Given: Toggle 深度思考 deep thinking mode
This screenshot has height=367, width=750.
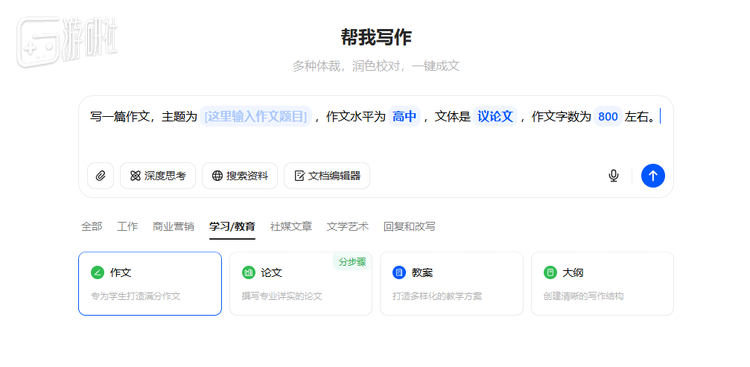Looking at the screenshot, I should [x=158, y=176].
